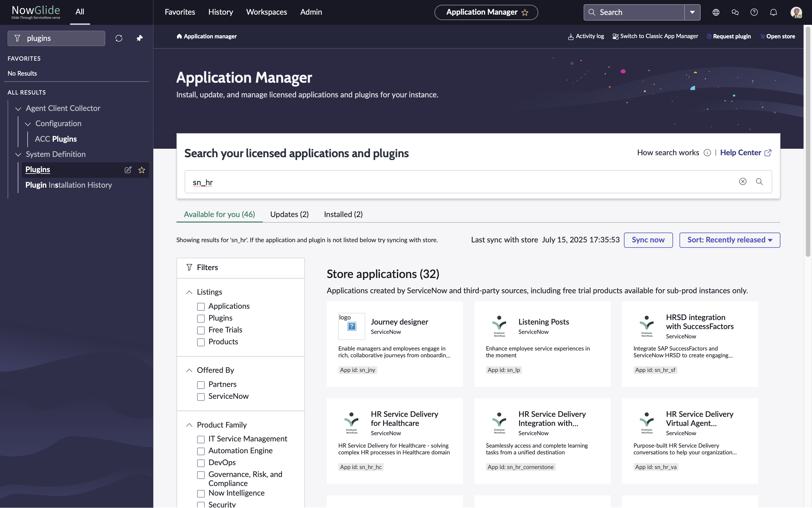The image size is (812, 508).
Task: Open the Admin menu
Action: click(311, 12)
